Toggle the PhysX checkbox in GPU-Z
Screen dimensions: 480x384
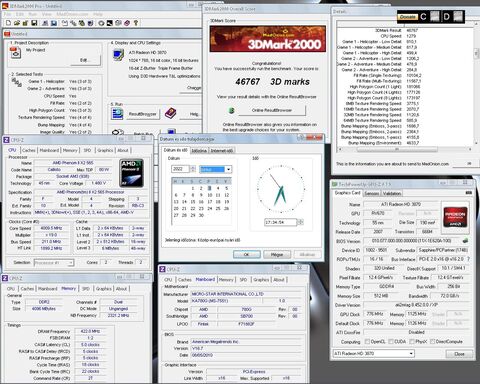412,342
